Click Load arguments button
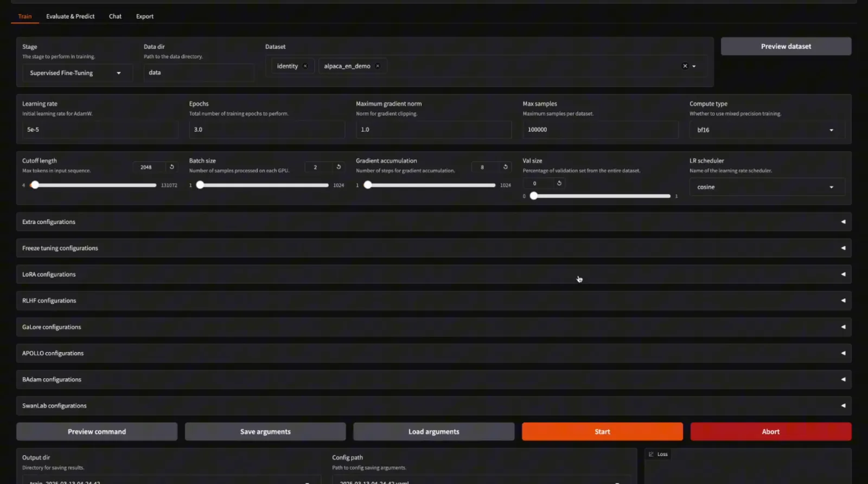Screen dimensions: 868x484 click(x=433, y=432)
